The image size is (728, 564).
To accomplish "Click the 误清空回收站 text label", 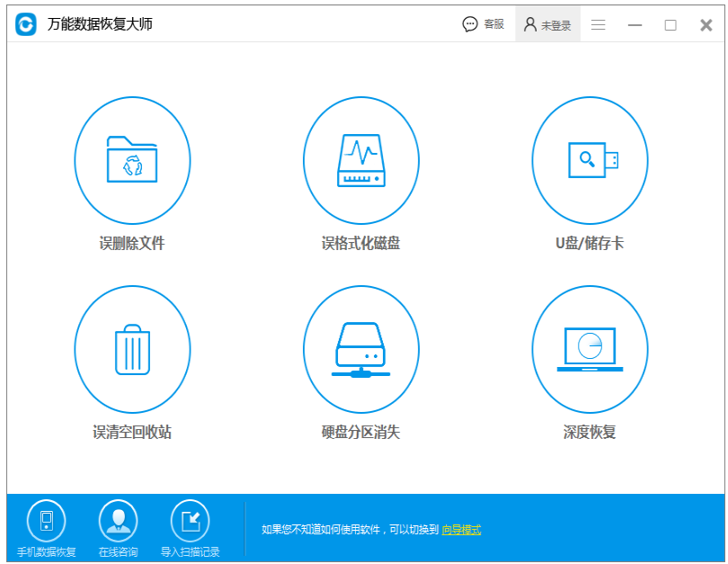I will [x=132, y=432].
